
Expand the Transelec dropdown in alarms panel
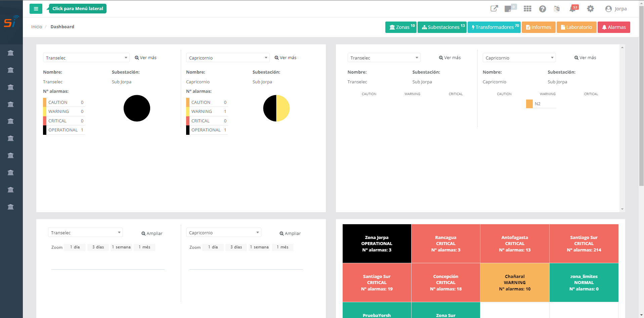tap(86, 58)
